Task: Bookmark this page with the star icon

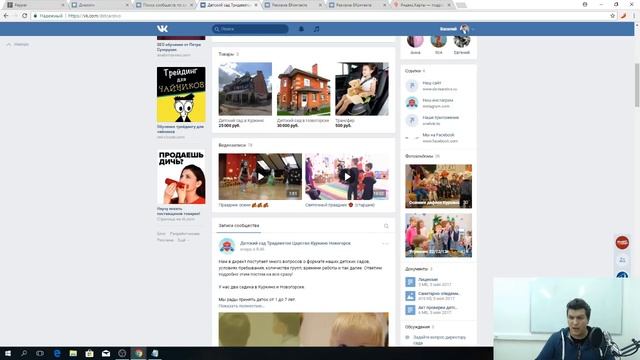Action: click(x=612, y=16)
